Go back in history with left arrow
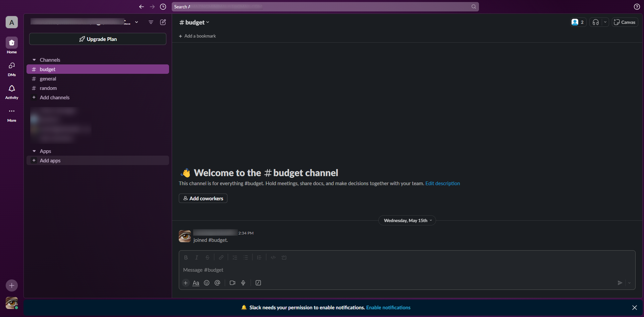Viewport: 644px width, 317px height. click(142, 7)
